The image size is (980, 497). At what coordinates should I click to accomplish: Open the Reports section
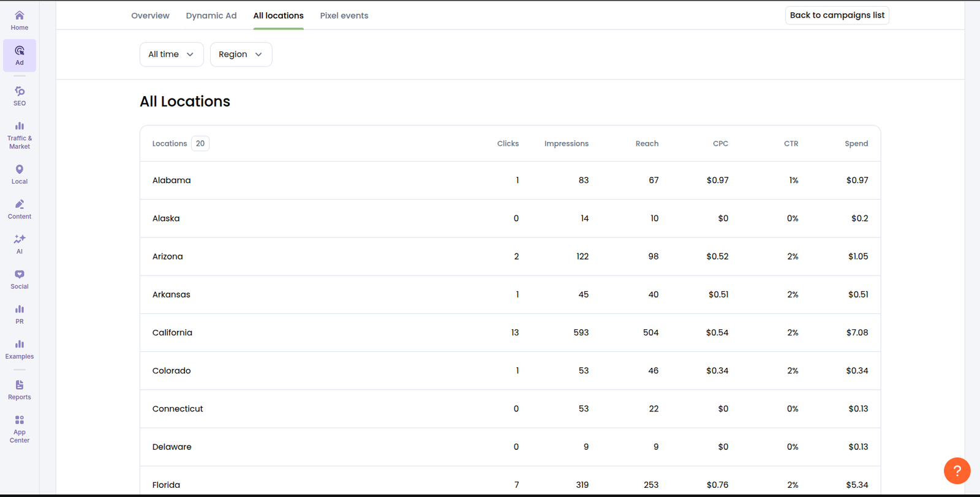[x=20, y=389]
